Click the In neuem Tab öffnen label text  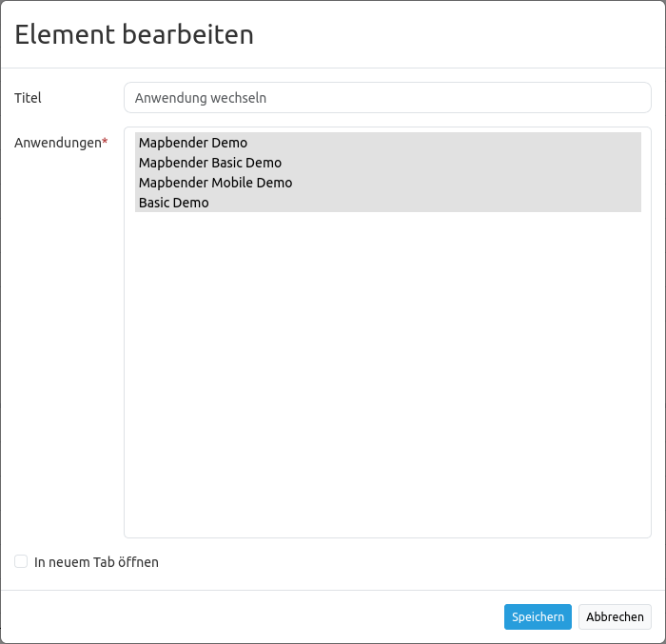click(96, 562)
